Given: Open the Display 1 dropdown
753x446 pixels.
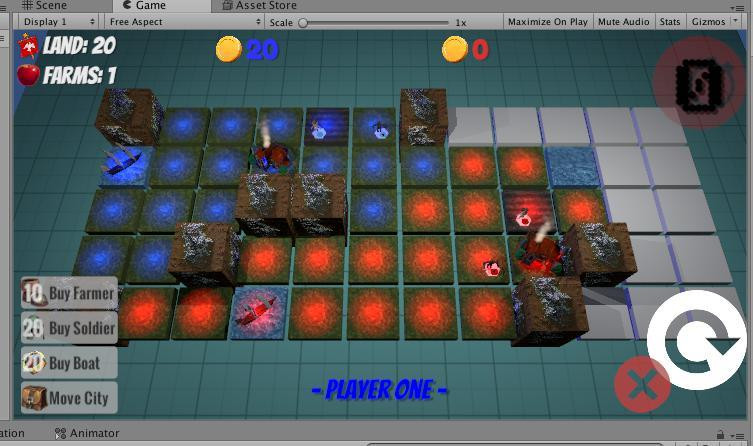Looking at the screenshot, I should tap(59, 22).
